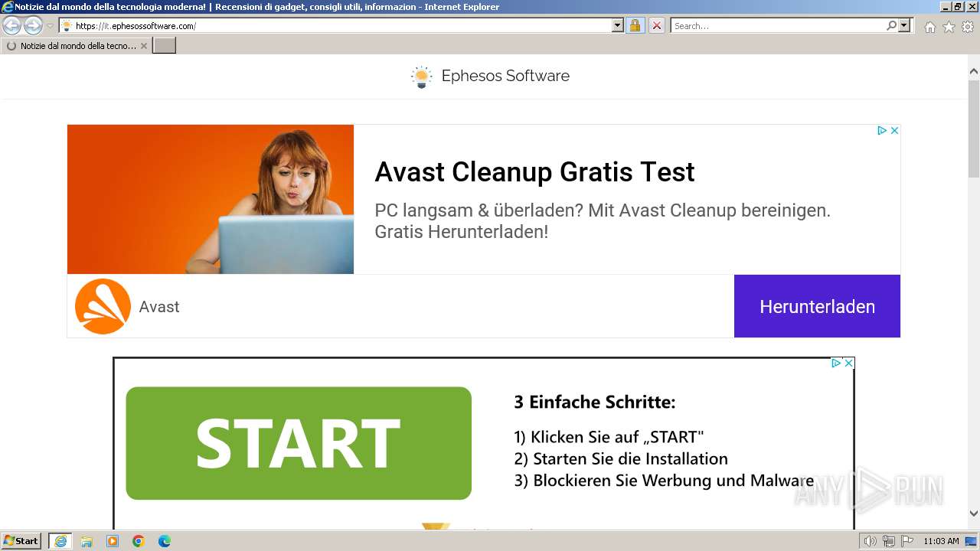The width and height of the screenshot is (980, 551).
Task: Open Windows Media Player taskbar icon
Action: (113, 541)
